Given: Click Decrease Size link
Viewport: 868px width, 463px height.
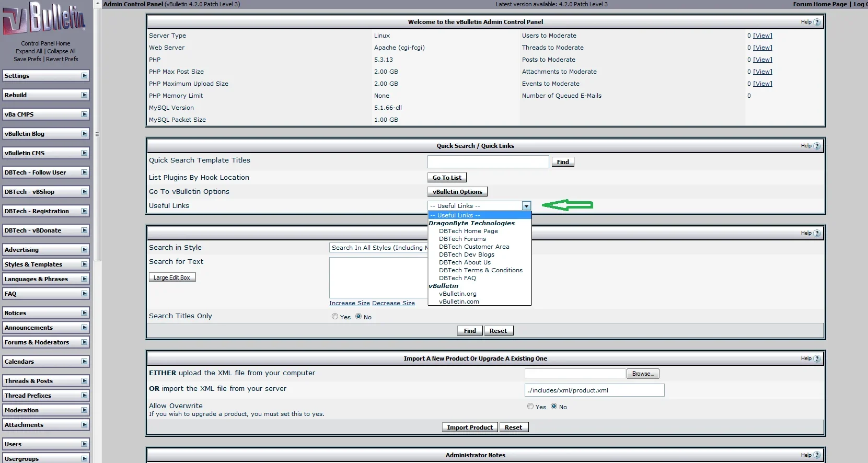Looking at the screenshot, I should click(x=394, y=303).
